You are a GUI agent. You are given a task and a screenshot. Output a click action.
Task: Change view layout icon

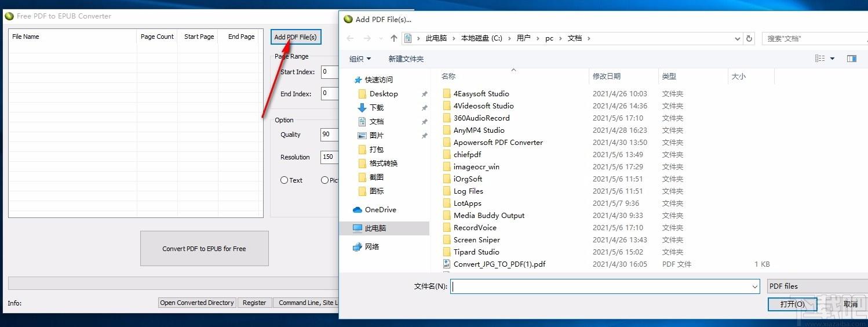pyautogui.click(x=820, y=59)
